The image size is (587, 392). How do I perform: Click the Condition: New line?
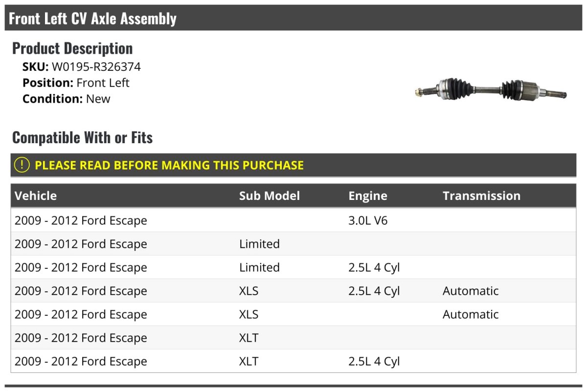pos(66,99)
